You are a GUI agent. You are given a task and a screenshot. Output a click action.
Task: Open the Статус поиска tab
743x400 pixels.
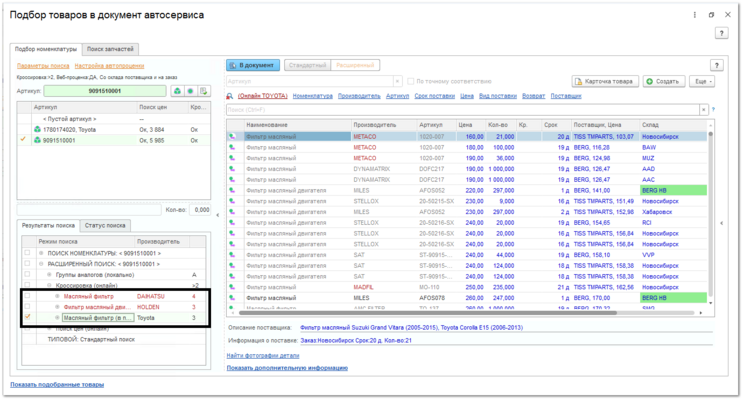point(105,226)
